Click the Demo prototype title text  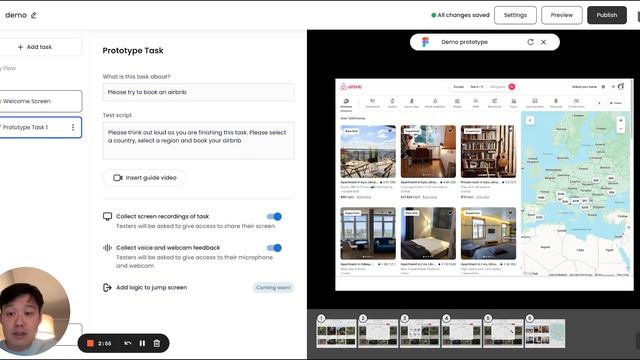click(x=464, y=42)
